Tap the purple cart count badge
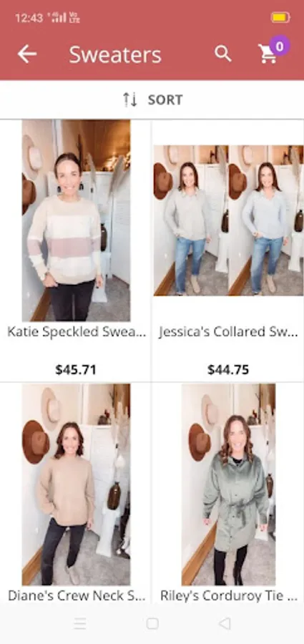This screenshot has width=304, height=644. 280,46
